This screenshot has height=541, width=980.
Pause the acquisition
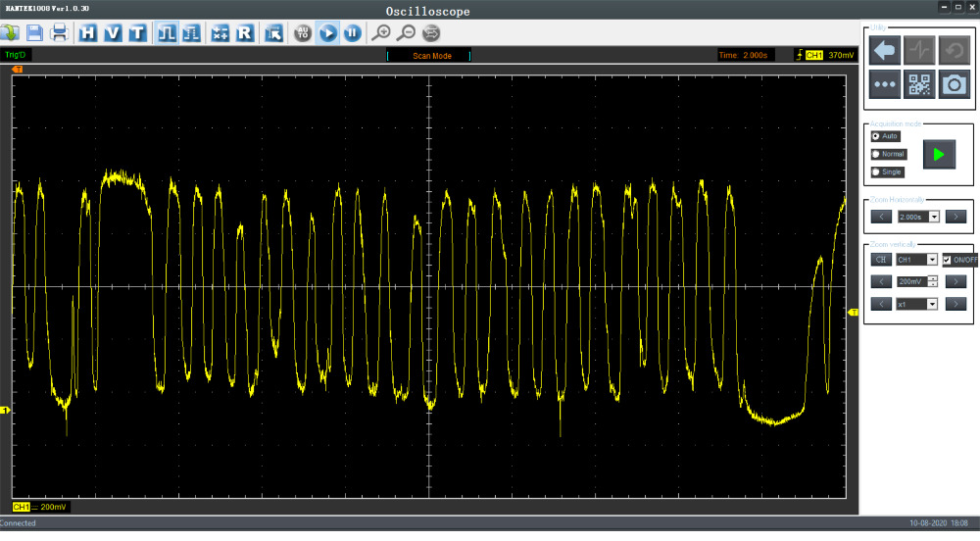click(x=353, y=32)
